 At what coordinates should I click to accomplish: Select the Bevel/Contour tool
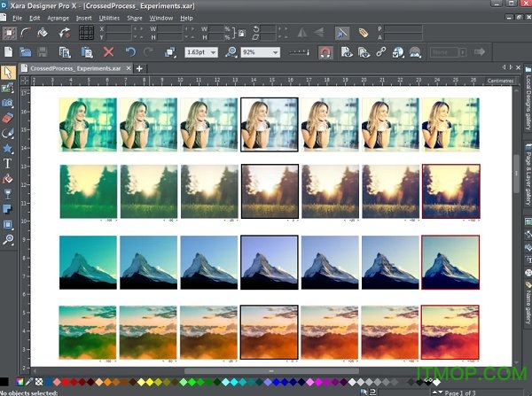click(x=7, y=224)
